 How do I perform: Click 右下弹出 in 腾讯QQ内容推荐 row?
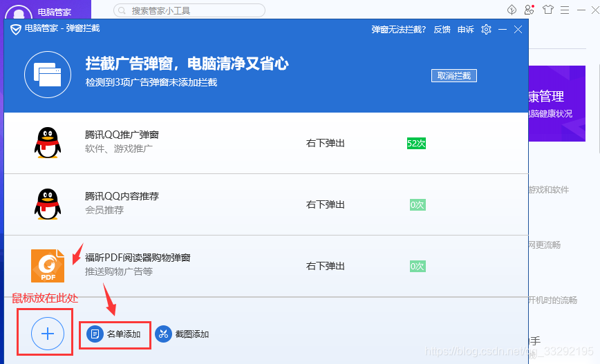tap(326, 204)
